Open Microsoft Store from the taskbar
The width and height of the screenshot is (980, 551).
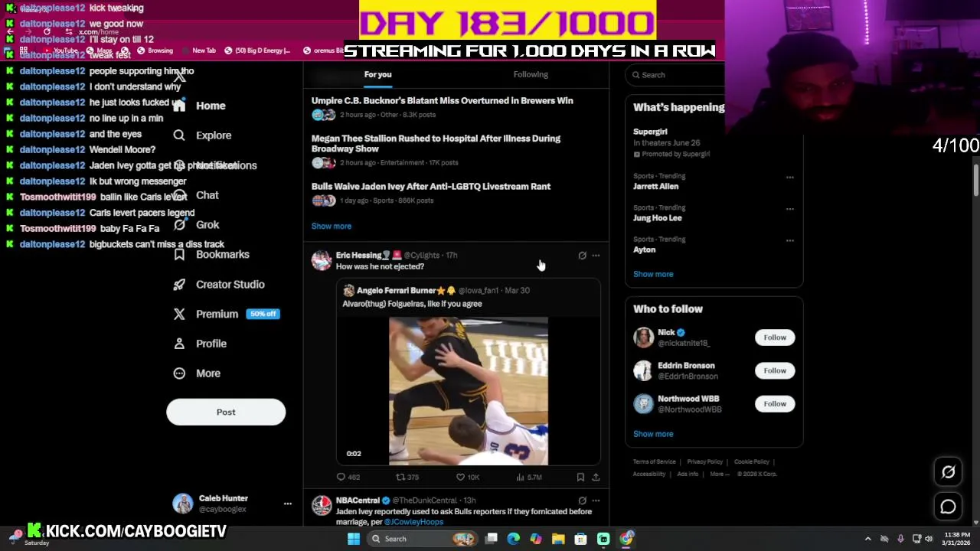(580, 539)
